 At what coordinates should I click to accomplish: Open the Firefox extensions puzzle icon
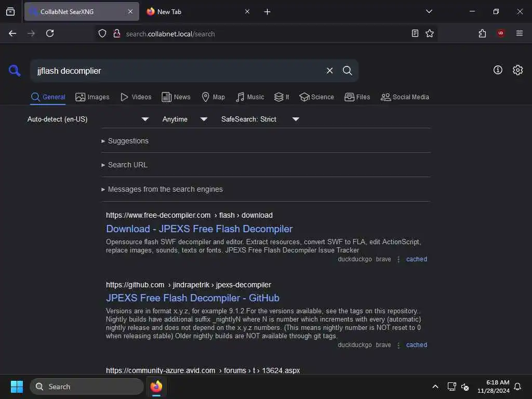click(482, 33)
